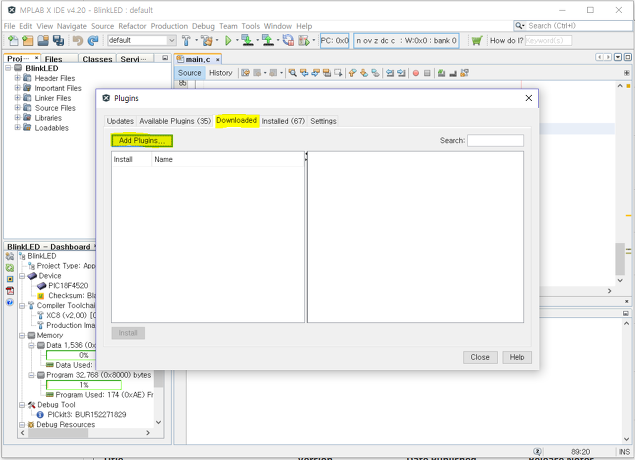Click the Undo arrow icon
The width and height of the screenshot is (635, 460).
78,40
